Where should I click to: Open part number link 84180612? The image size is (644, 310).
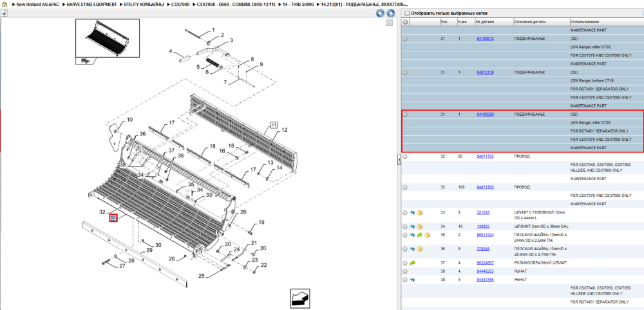485,39
